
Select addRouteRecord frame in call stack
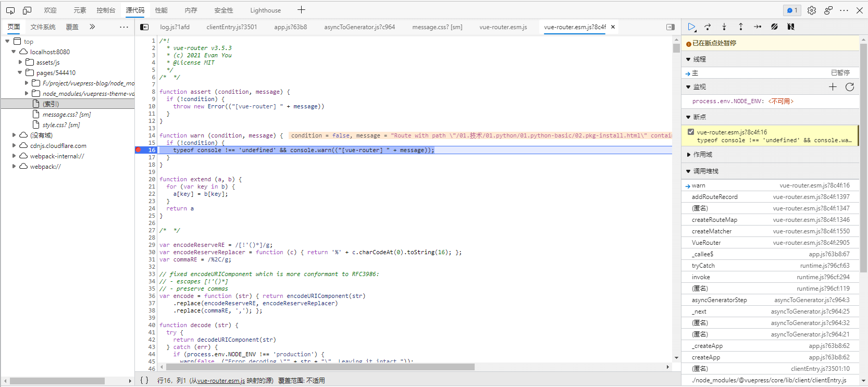tap(715, 197)
